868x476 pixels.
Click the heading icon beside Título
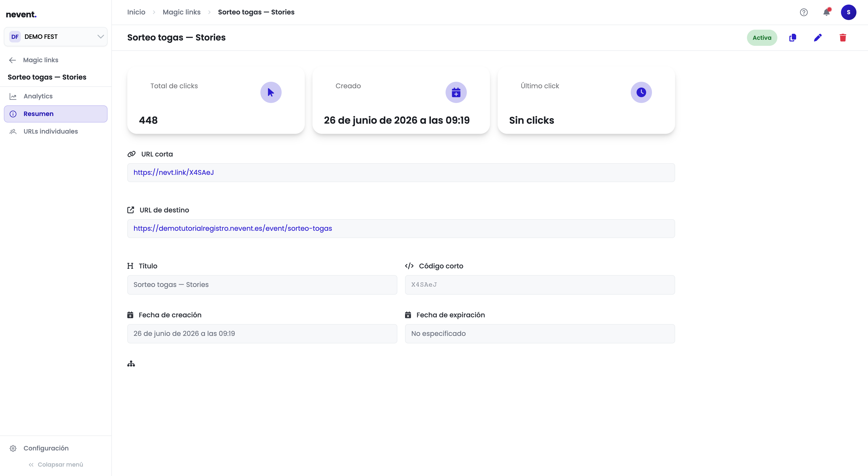130,266
